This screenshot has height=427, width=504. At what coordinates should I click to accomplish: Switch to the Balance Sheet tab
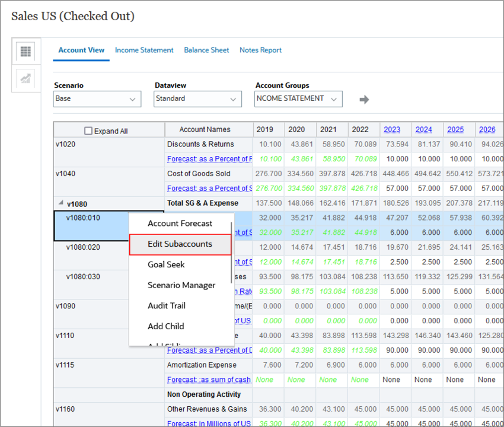pos(206,50)
